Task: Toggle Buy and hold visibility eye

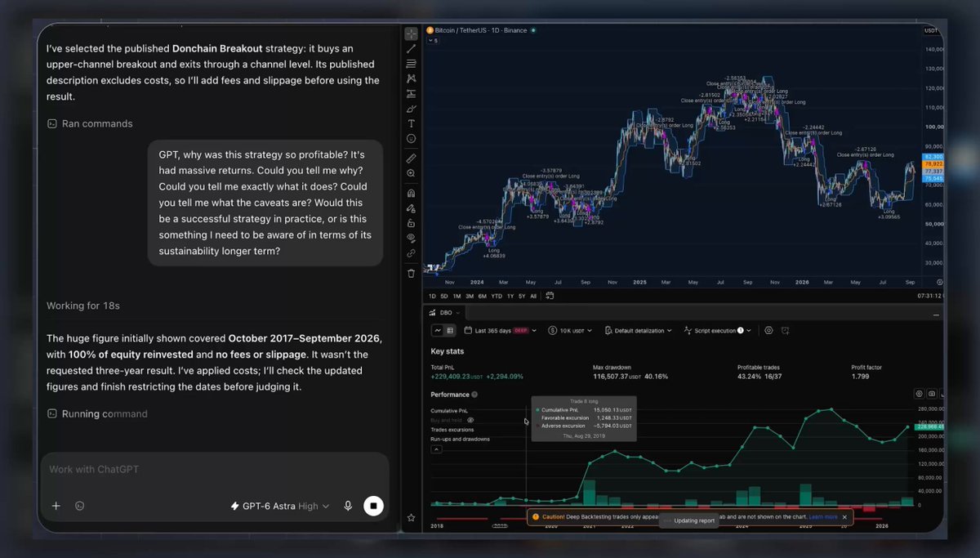Action: coord(470,420)
